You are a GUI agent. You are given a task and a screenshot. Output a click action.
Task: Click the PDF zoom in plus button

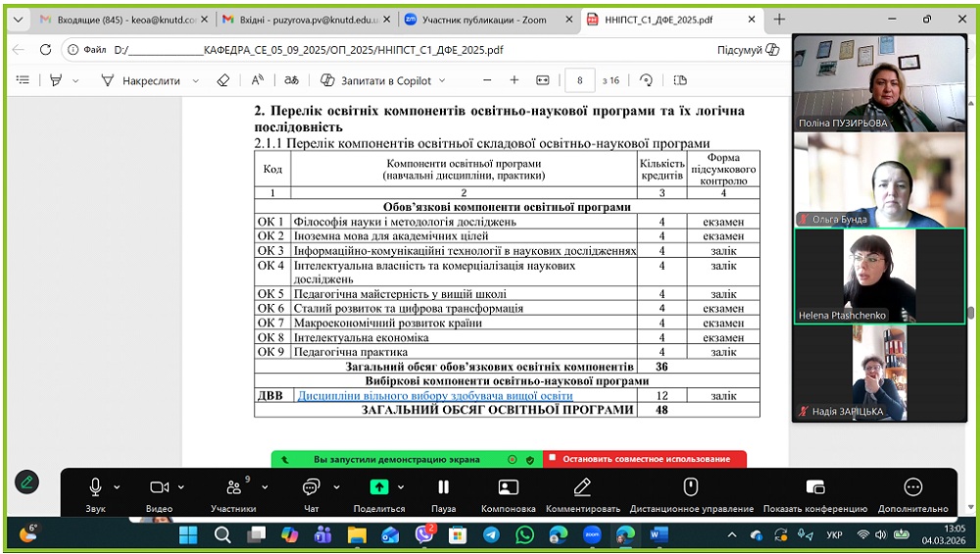click(514, 80)
